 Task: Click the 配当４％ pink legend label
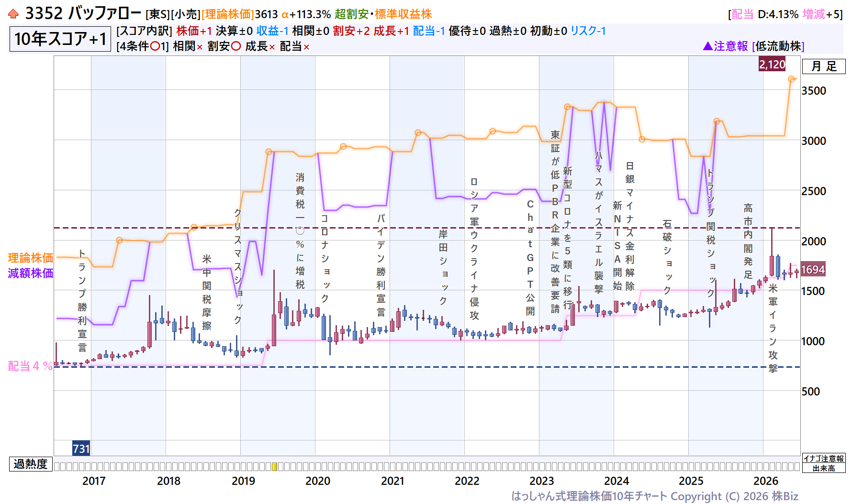(x=30, y=366)
